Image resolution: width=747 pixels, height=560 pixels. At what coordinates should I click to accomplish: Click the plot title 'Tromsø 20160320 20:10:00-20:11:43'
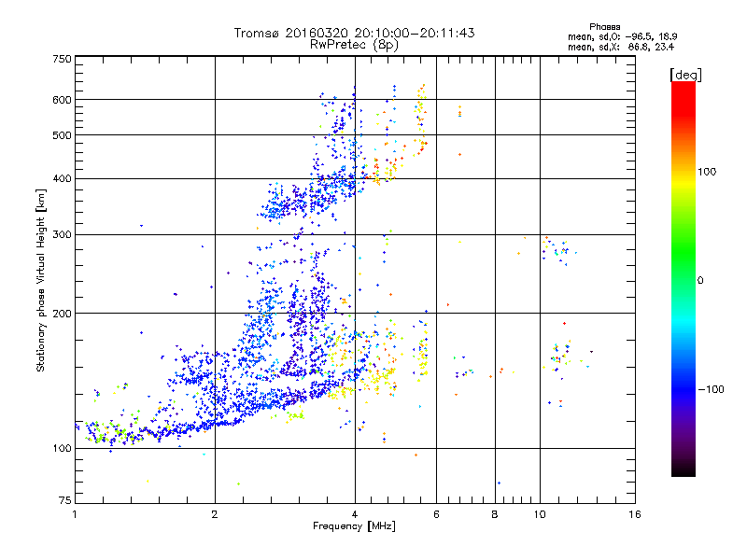(355, 33)
